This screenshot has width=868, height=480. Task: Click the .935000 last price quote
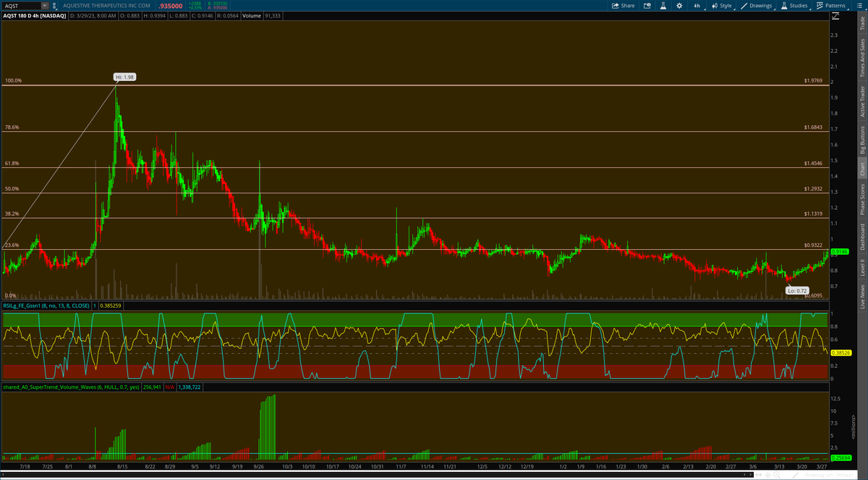click(170, 5)
